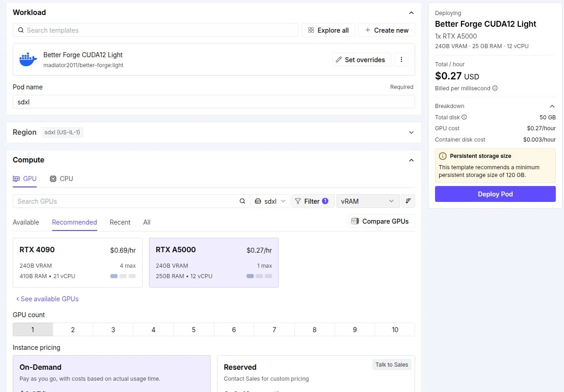Click Set overrides button
Image resolution: width=564 pixels, height=392 pixels.
coord(362,59)
